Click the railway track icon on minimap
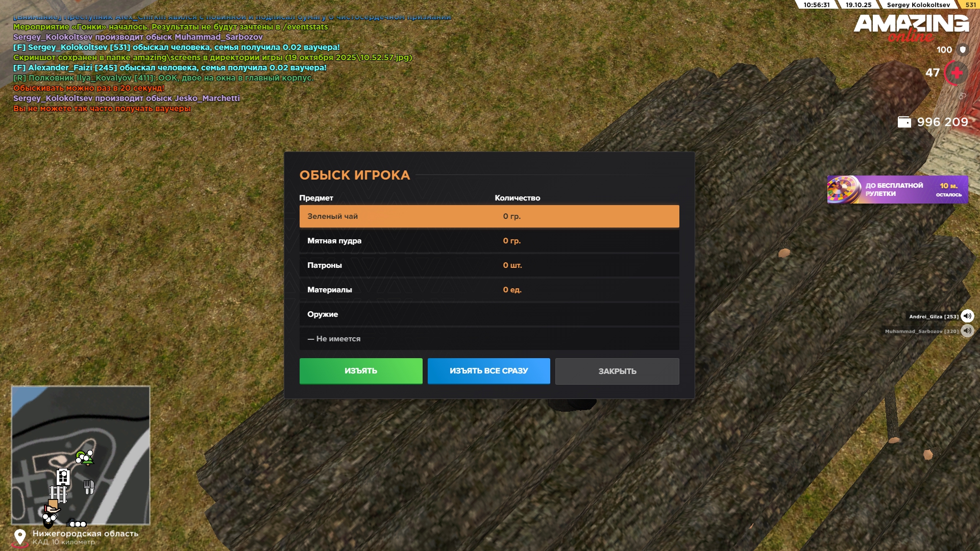This screenshot has width=980, height=551. pyautogui.click(x=58, y=494)
